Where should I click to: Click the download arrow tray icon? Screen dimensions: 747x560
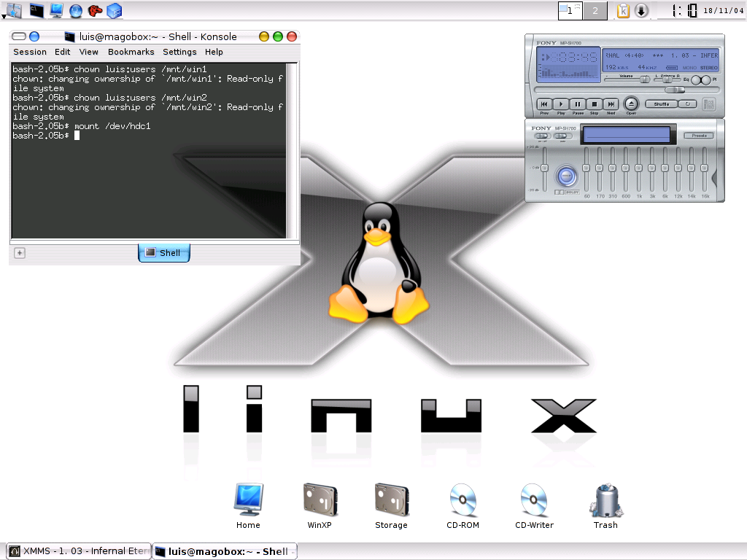pyautogui.click(x=642, y=10)
